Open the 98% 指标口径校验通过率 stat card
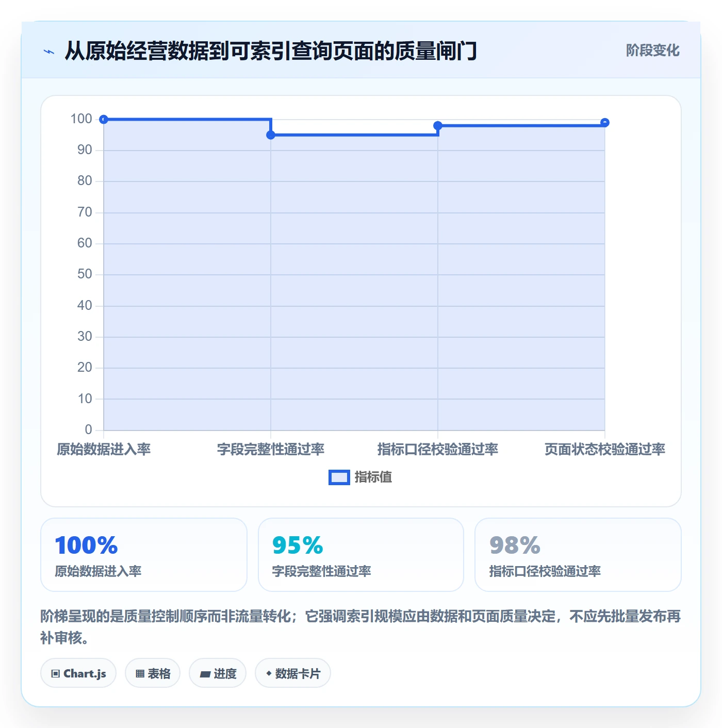 (x=578, y=555)
